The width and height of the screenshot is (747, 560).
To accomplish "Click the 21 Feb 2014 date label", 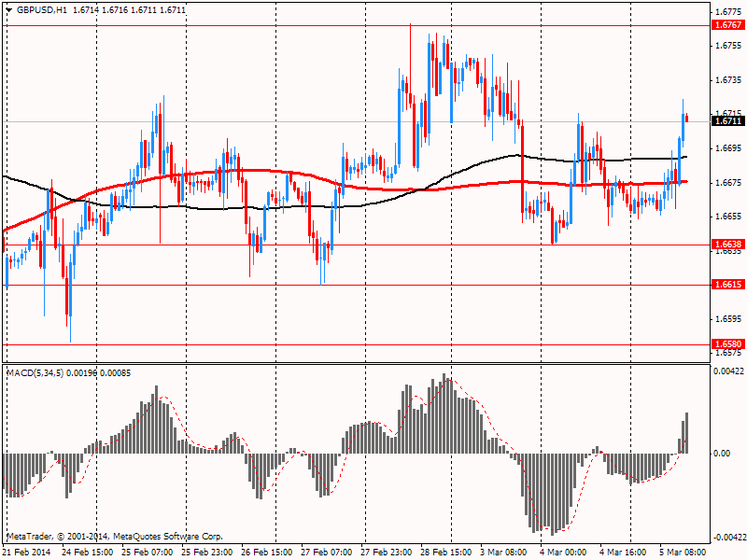I will [x=26, y=553].
